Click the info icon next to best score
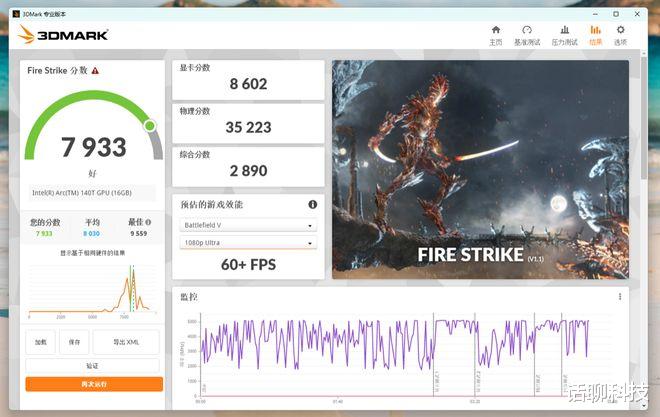Screen dimensions: 660x417 click(148, 222)
